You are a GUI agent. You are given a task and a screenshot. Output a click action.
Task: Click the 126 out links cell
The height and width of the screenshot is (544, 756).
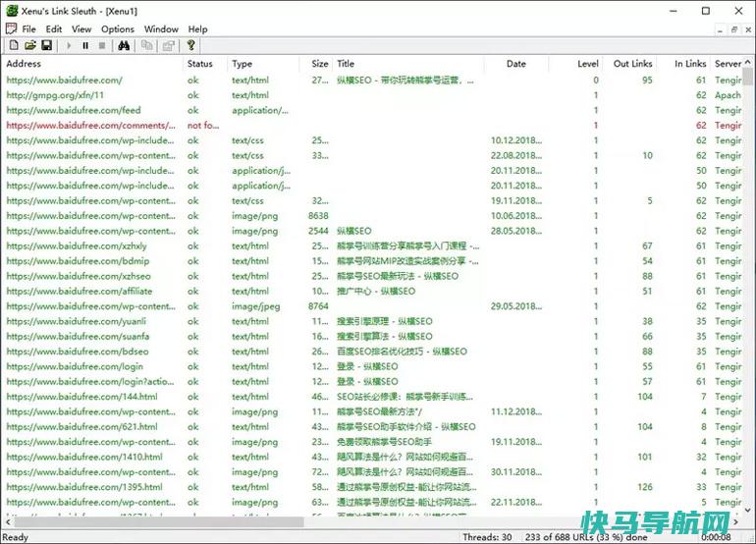click(x=645, y=487)
